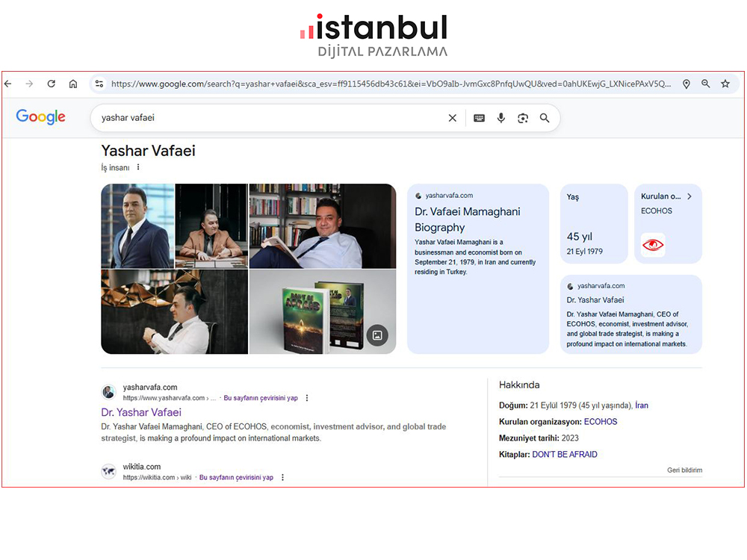Open the on-screen keyboard icon in search bar
The width and height of the screenshot is (747, 560).
pyautogui.click(x=479, y=118)
